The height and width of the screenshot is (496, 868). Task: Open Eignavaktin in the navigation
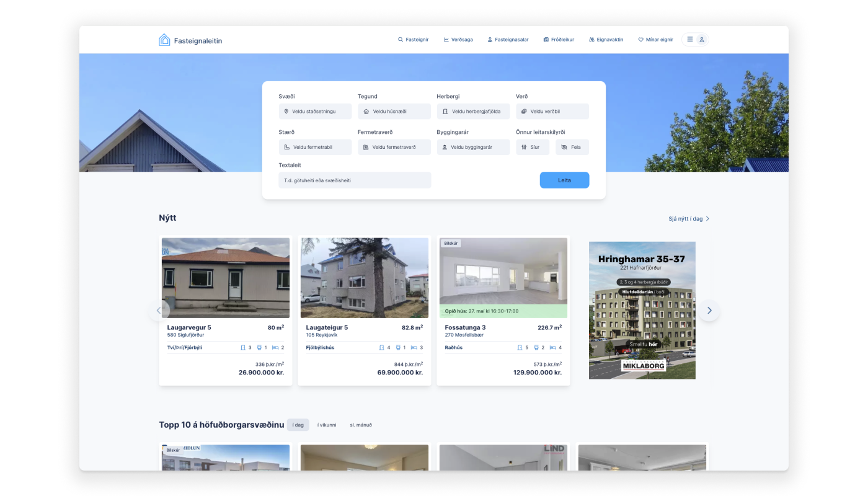pos(606,40)
